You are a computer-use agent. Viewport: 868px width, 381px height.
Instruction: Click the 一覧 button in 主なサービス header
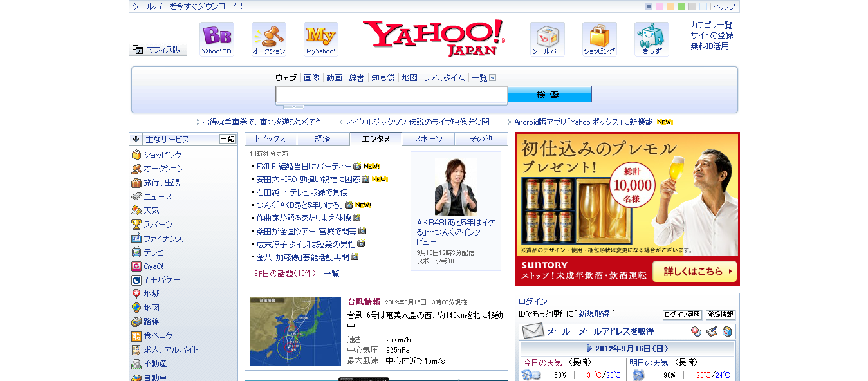click(228, 139)
